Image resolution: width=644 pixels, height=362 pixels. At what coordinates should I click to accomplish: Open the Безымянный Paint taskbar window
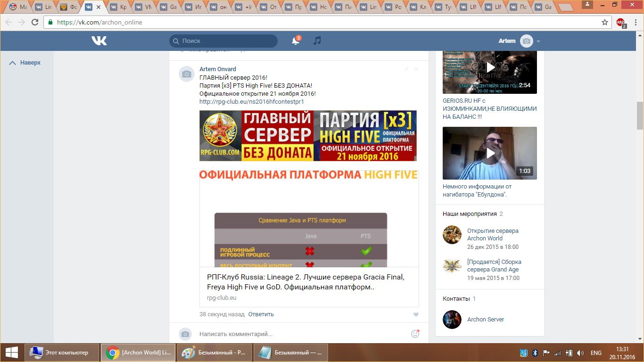click(x=215, y=353)
